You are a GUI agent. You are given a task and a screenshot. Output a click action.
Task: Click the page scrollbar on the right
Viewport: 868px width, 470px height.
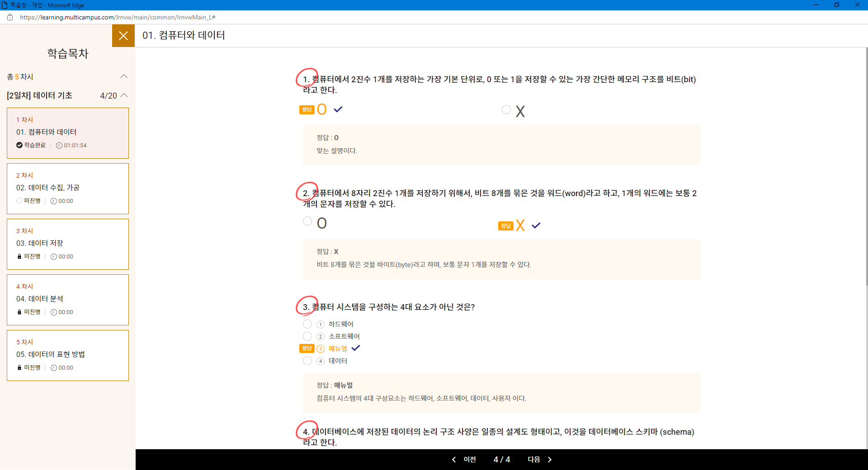866,167
